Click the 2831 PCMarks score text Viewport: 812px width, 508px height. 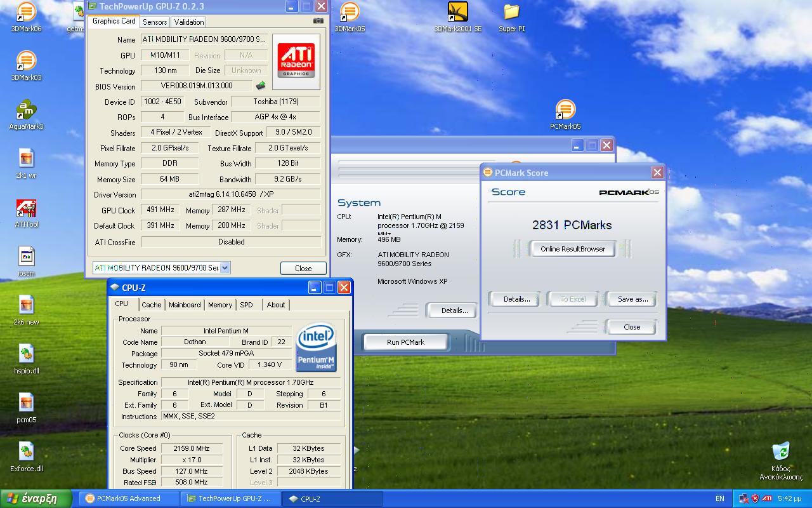[x=572, y=225]
